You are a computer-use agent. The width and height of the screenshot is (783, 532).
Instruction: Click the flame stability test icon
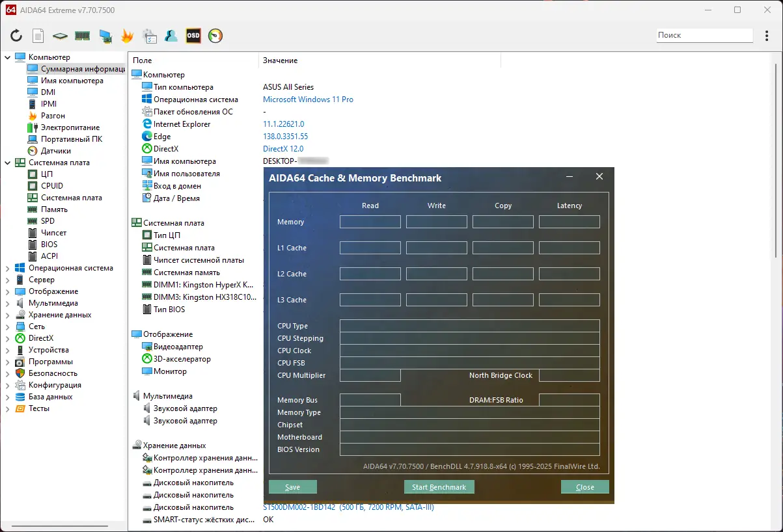[x=128, y=36]
